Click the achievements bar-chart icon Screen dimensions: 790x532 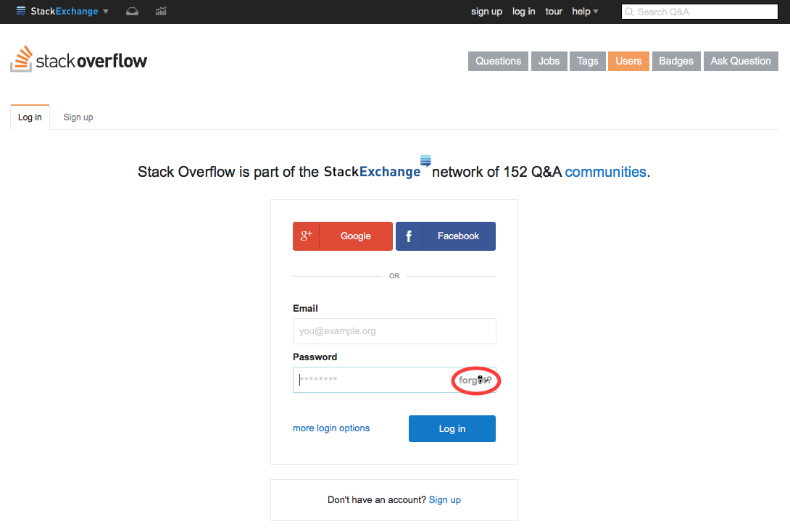pos(161,12)
